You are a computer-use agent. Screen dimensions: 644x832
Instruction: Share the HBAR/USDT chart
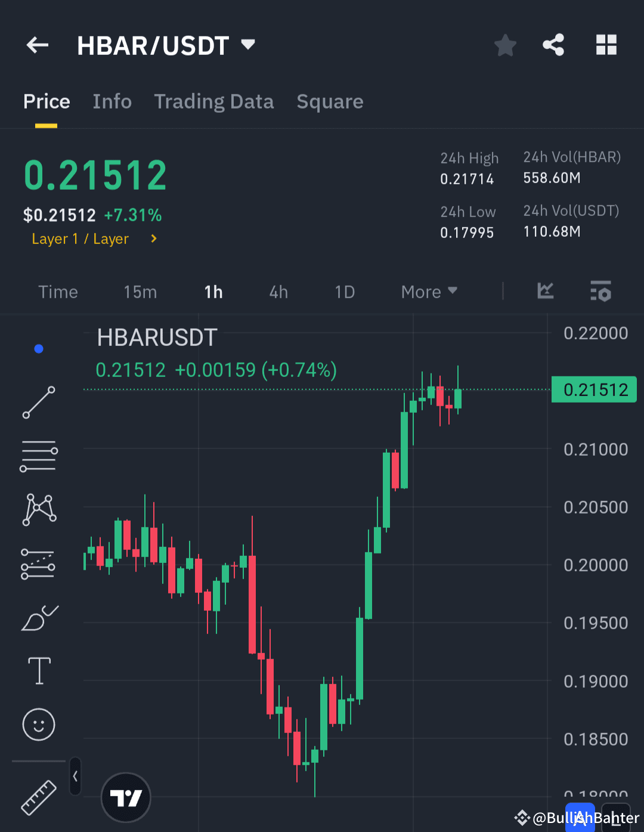[x=553, y=45]
